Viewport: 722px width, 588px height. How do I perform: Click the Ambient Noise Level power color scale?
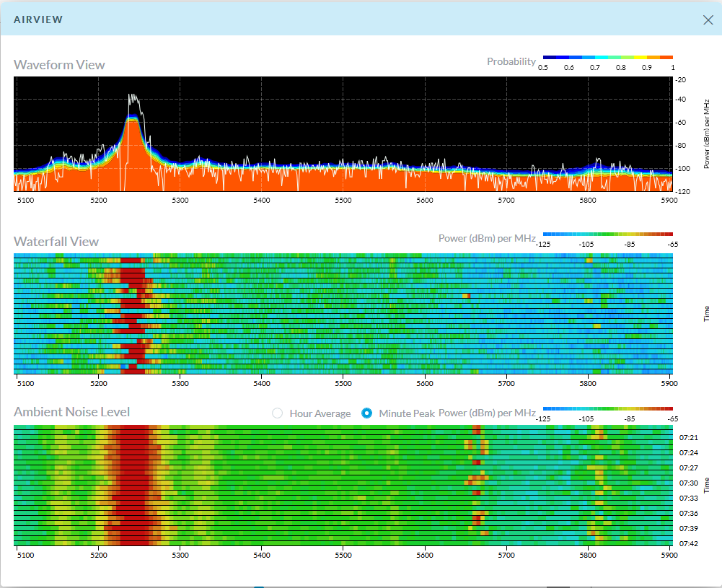coord(608,409)
